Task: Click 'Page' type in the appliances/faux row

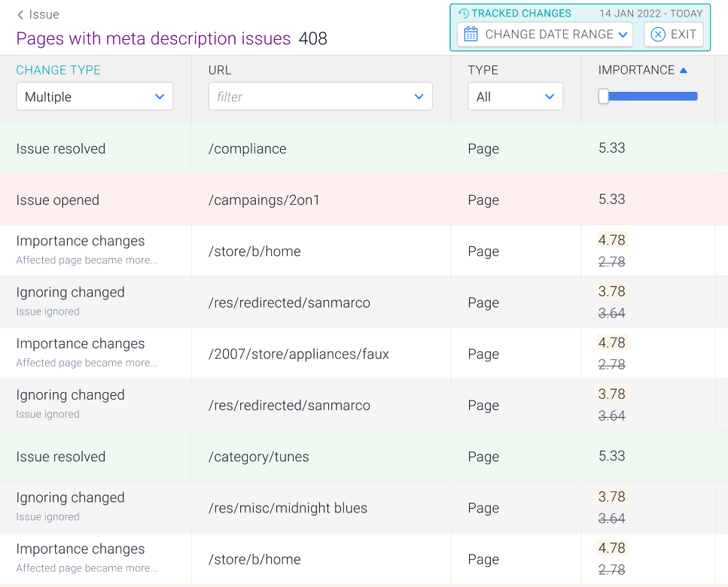Action: click(x=483, y=354)
